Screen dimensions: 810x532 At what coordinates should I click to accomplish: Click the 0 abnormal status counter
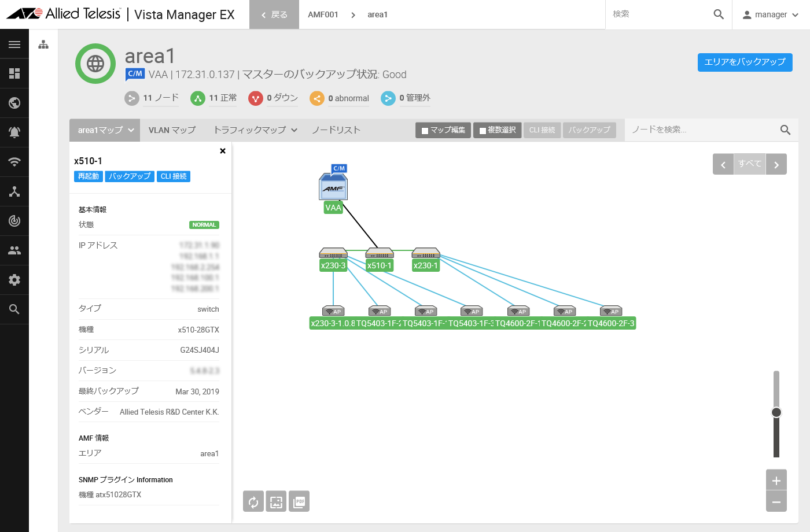(340, 98)
